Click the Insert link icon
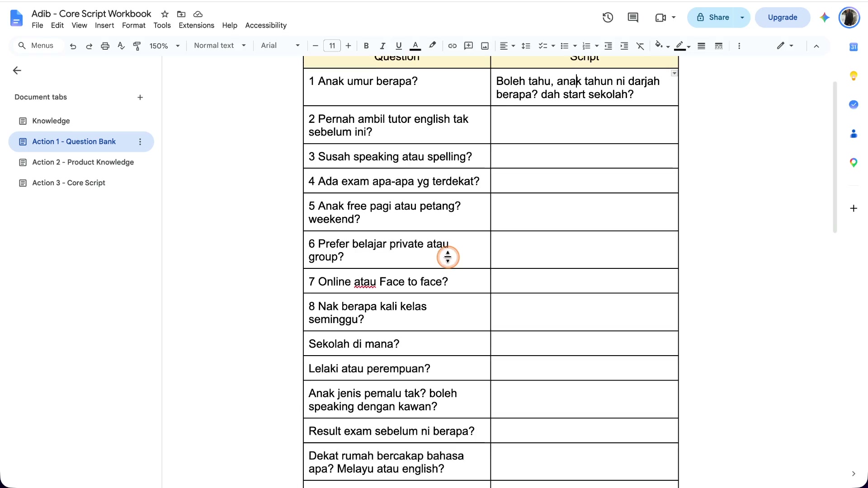 click(452, 46)
